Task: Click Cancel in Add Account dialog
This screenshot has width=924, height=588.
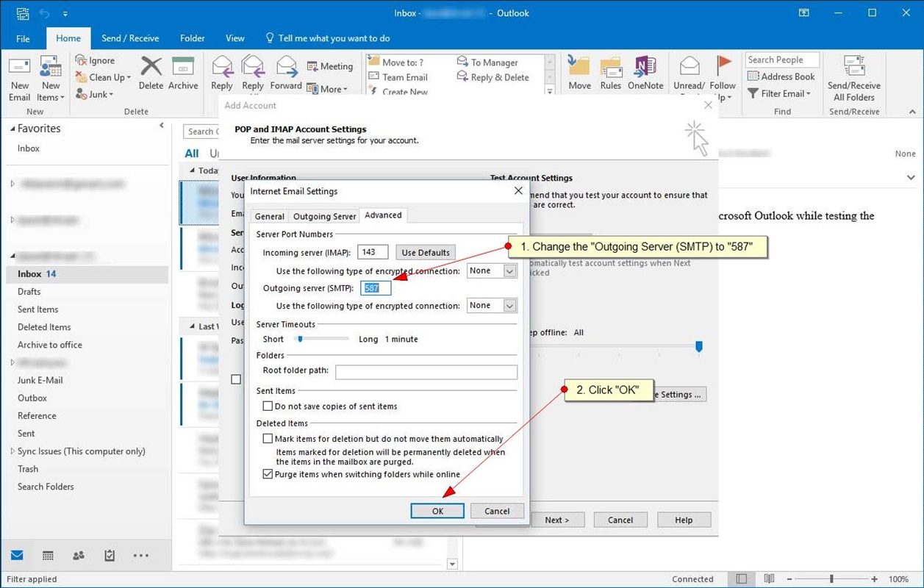Action: tap(620, 520)
